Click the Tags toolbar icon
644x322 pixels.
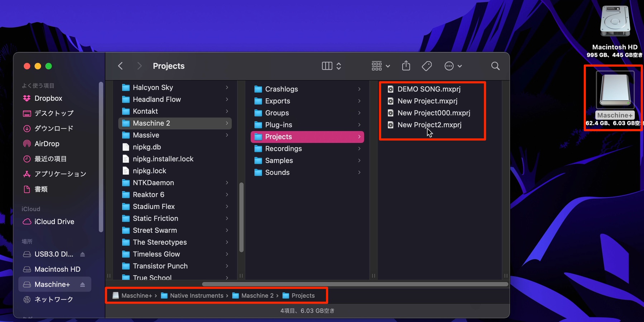click(x=427, y=66)
